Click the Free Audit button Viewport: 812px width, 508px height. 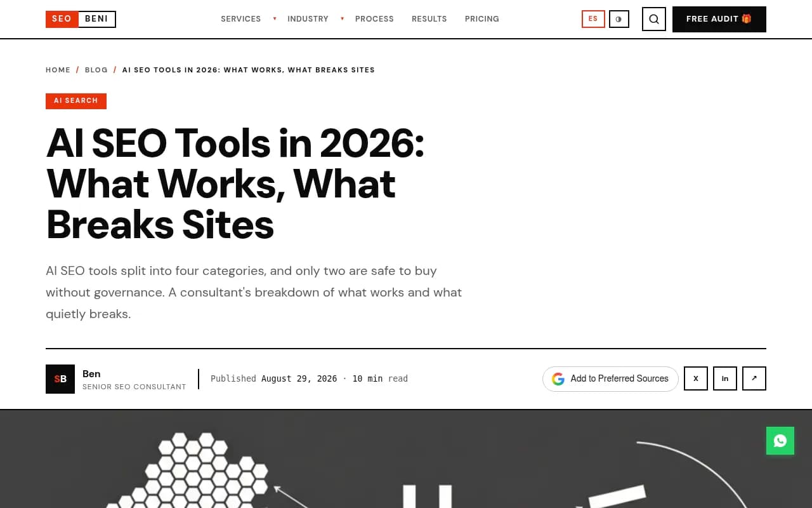pos(719,19)
